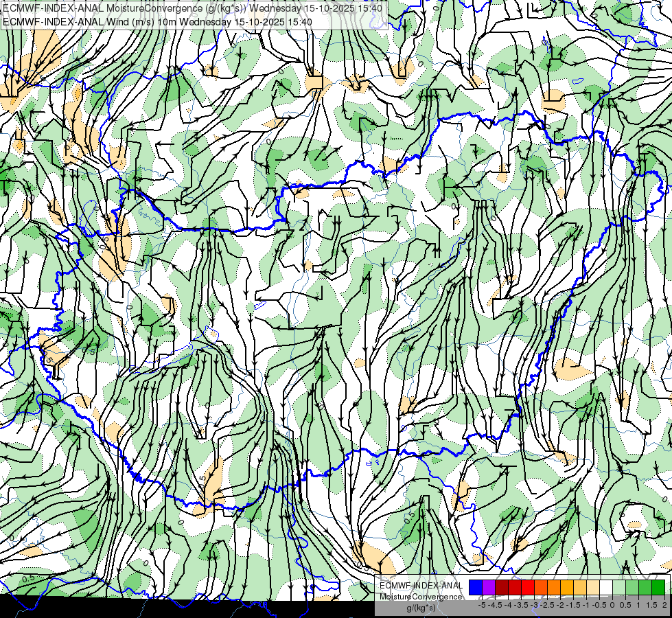Select the -3.5 tick label on legend scale
This screenshot has height=618, width=672.
click(x=522, y=605)
